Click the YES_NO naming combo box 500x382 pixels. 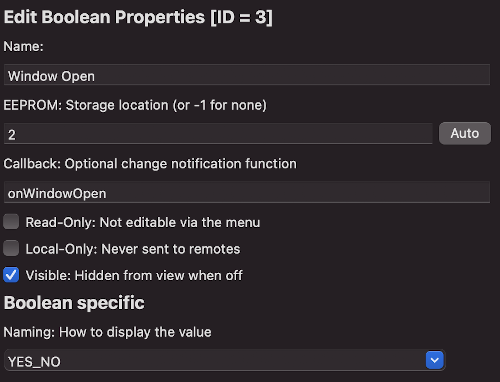tap(225, 360)
